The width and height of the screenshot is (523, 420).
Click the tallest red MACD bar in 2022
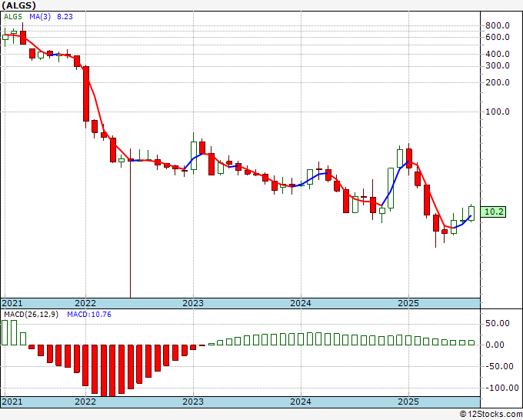pos(104,371)
